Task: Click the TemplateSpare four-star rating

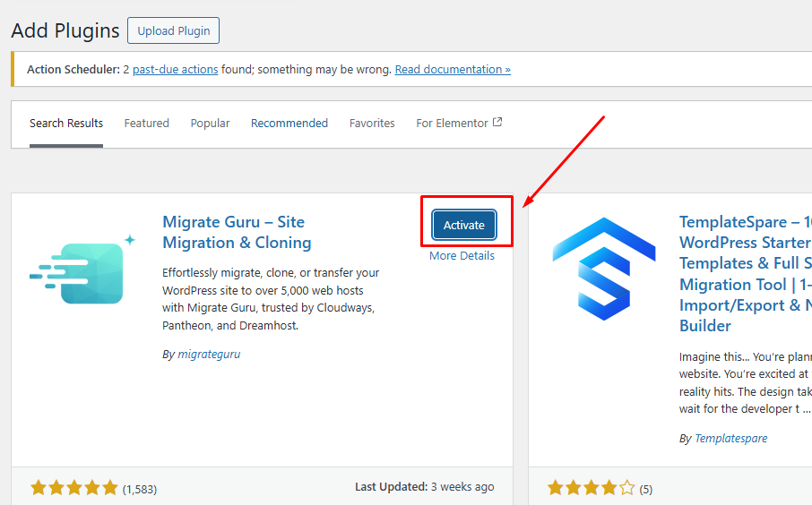Action: 591,488
